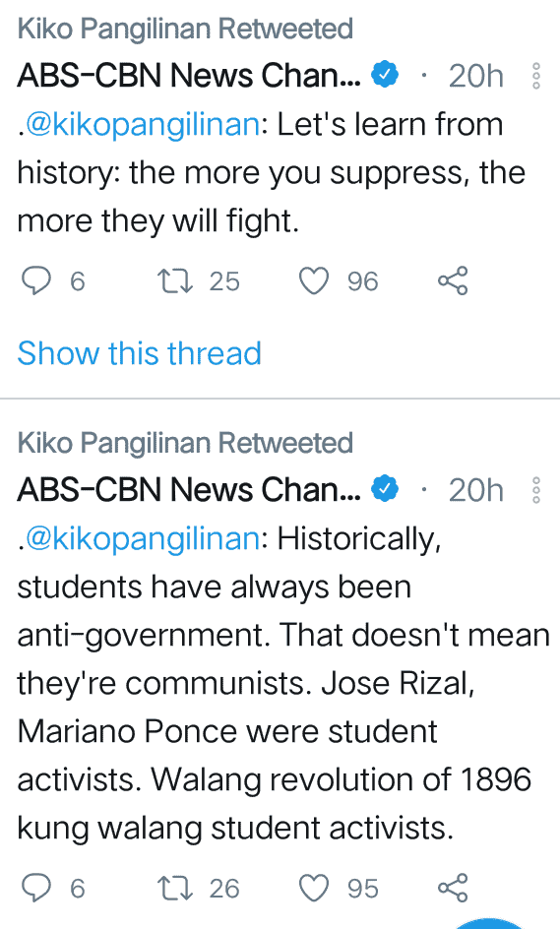Reply to the 'Let's learn from history' tweet
This screenshot has width=560, height=929.
(36, 280)
